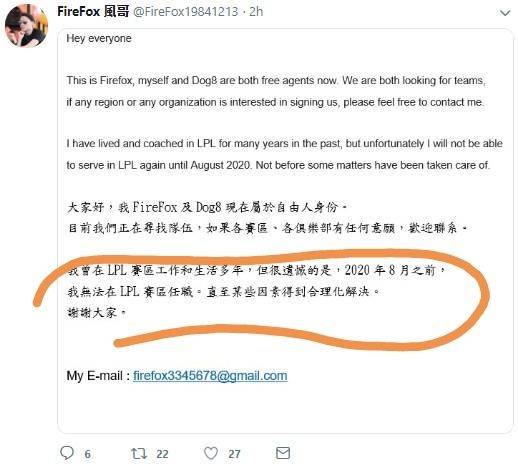Click the 謝謝大家 closing line
This screenshot has height=466, width=518.
pos(96,312)
